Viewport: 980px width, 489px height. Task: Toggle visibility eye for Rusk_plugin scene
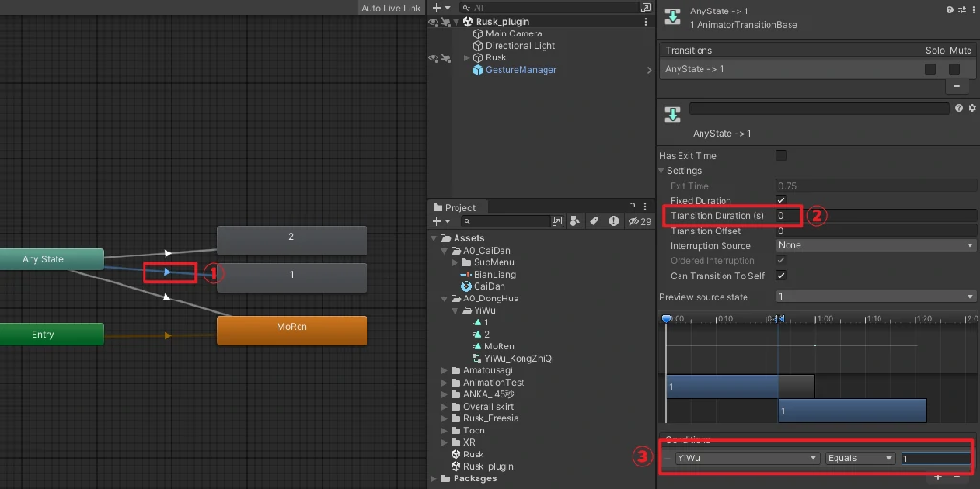pyautogui.click(x=434, y=21)
